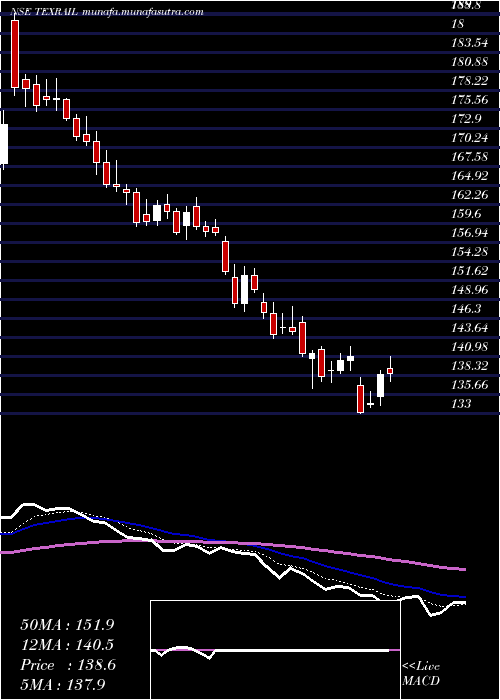Select the 154.28 price level label

470,252
